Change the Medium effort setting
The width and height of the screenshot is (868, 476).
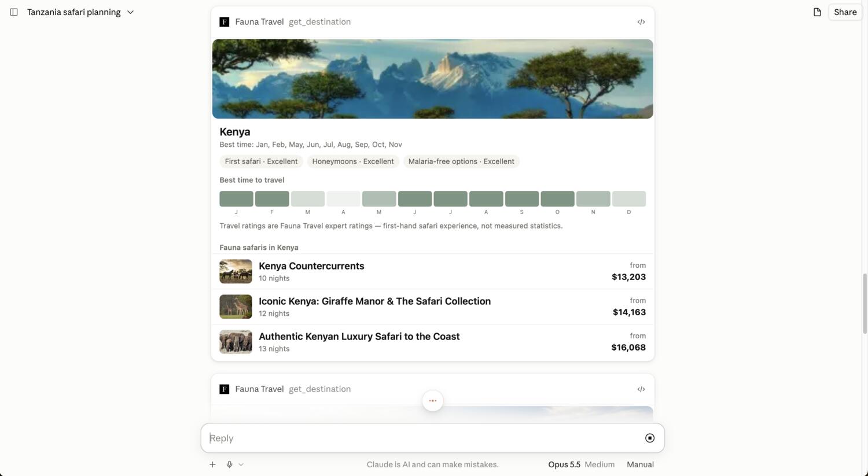click(x=599, y=464)
